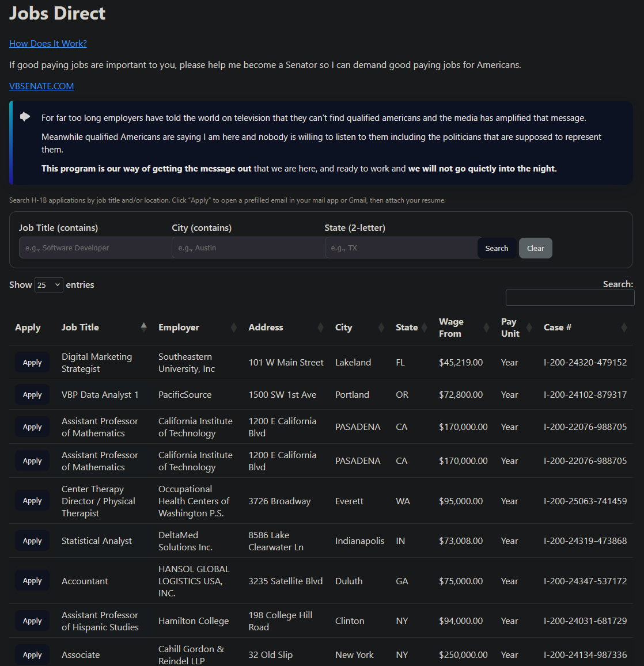Sort by the Pay Unit column arrow
This screenshot has width=644, height=666.
pyautogui.click(x=529, y=327)
